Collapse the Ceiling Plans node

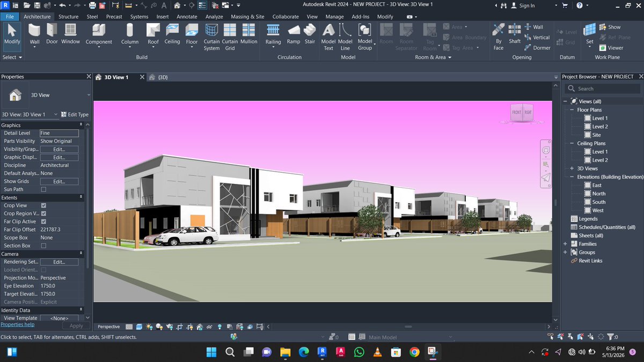click(x=572, y=143)
